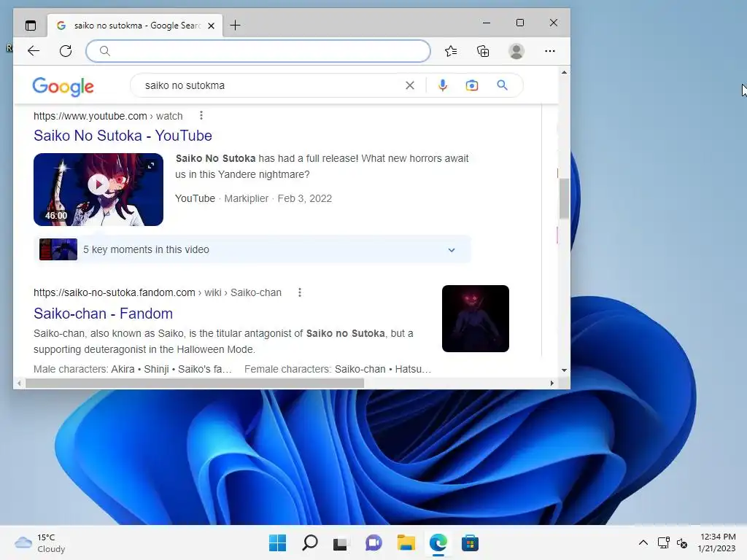Click the vertical scrollbar down arrow
747x560 pixels.
pyautogui.click(x=564, y=370)
